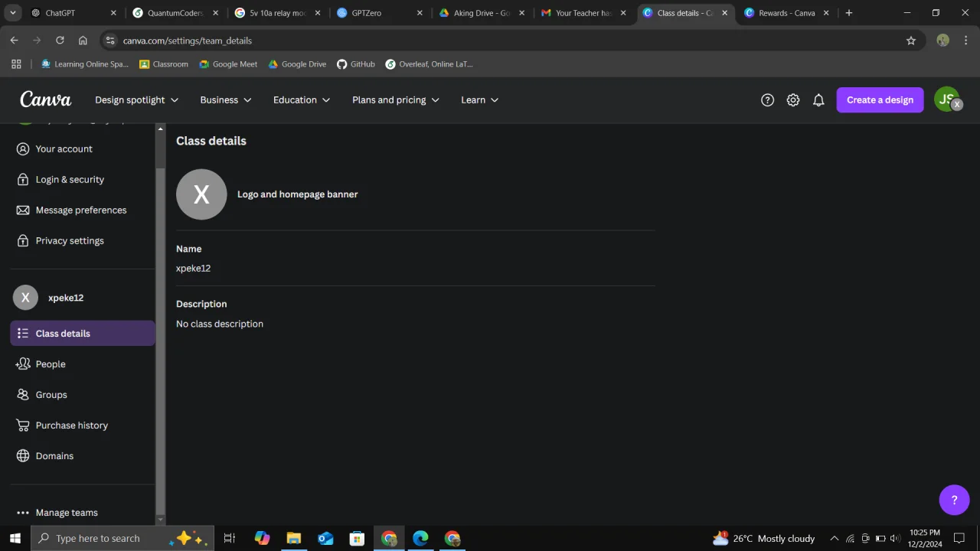Click the Message preferences envelope icon
The height and width of the screenshot is (551, 980).
tap(23, 210)
